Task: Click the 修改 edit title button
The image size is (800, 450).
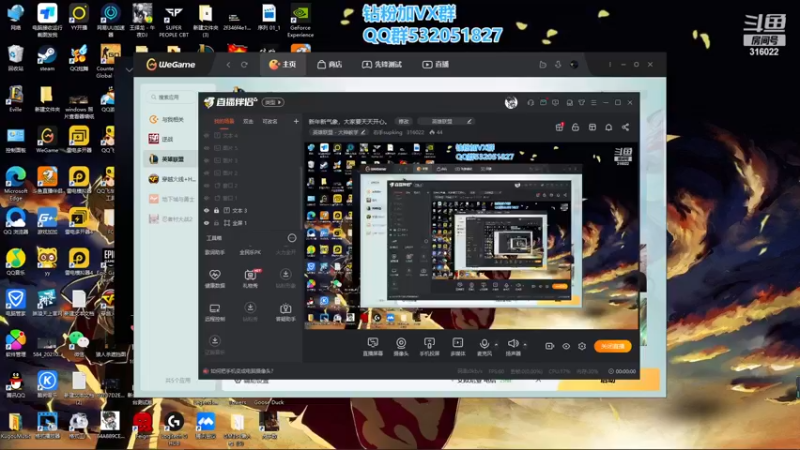Action: (404, 121)
